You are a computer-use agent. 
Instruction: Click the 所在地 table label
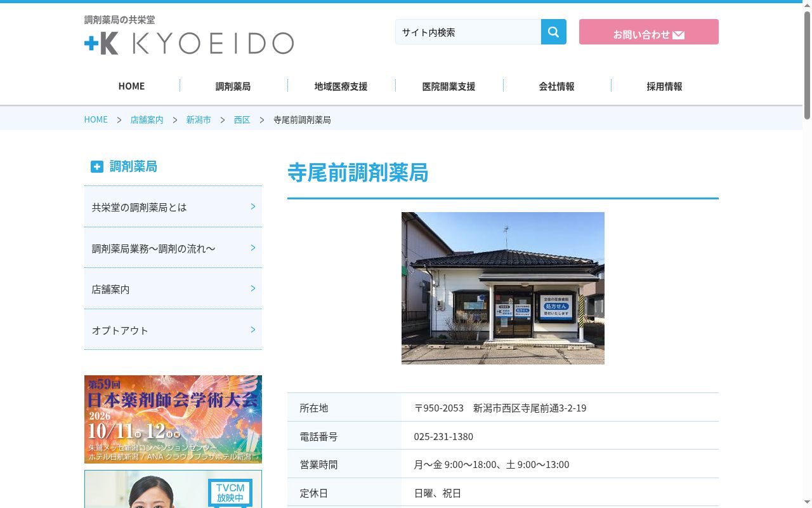coord(314,408)
